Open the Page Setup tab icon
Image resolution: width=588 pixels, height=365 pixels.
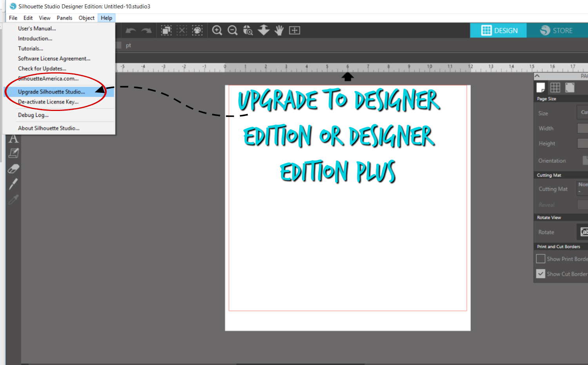click(x=541, y=87)
